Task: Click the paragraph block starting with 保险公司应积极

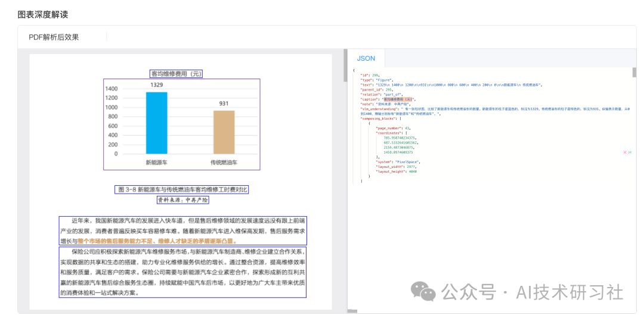Action: (183, 272)
